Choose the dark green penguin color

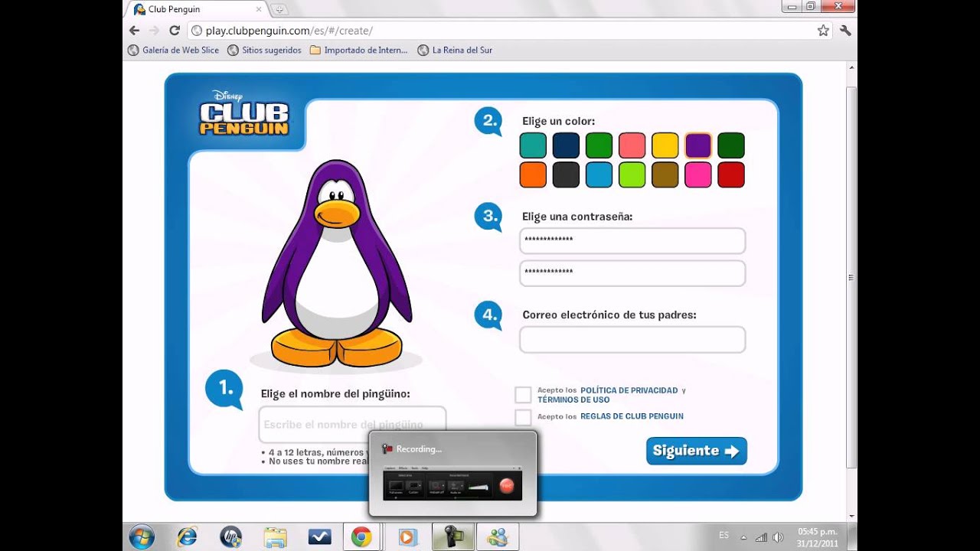pos(731,145)
